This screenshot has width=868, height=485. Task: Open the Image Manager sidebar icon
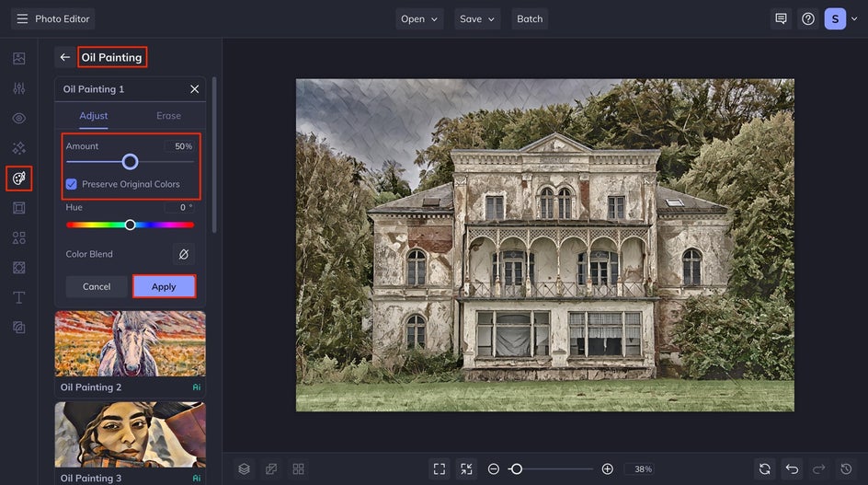point(18,58)
